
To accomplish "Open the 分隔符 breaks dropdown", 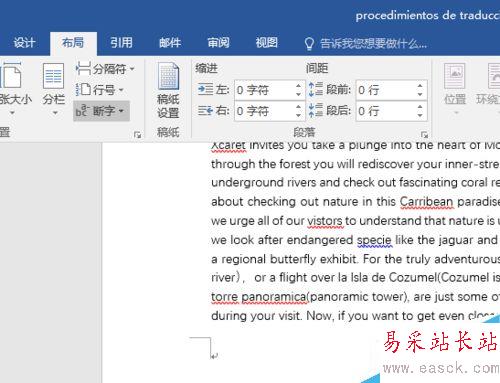I will (105, 69).
